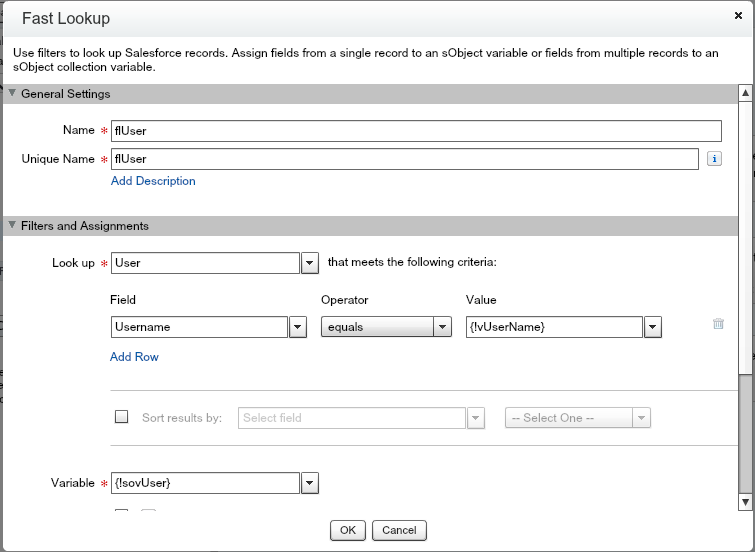
Task: Open the equals Operator dropdown
Action: pos(442,327)
